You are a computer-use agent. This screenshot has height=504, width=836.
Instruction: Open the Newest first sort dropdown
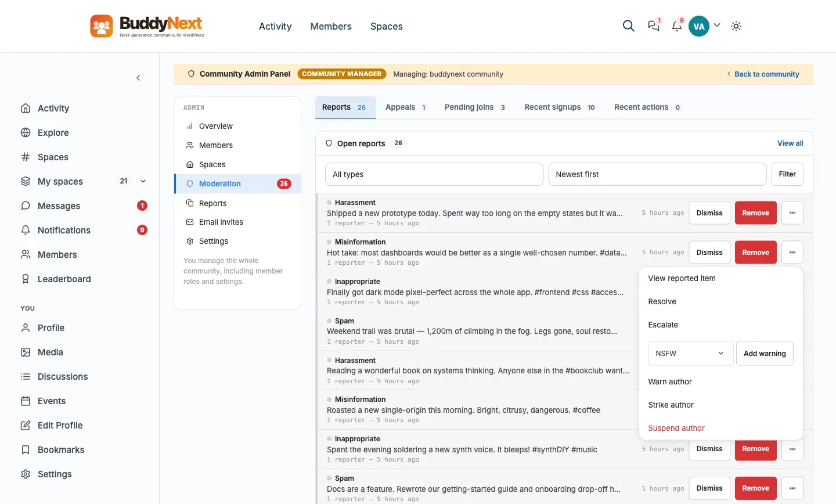click(657, 174)
